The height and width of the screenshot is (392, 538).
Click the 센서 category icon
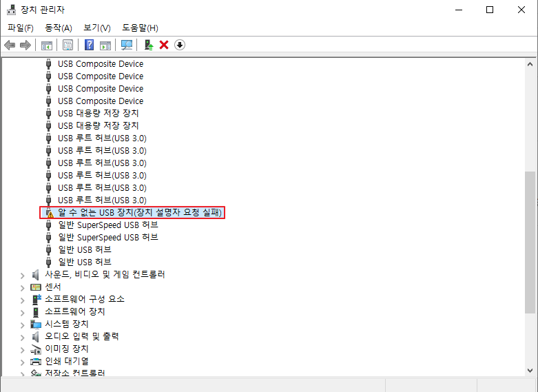(x=36, y=287)
